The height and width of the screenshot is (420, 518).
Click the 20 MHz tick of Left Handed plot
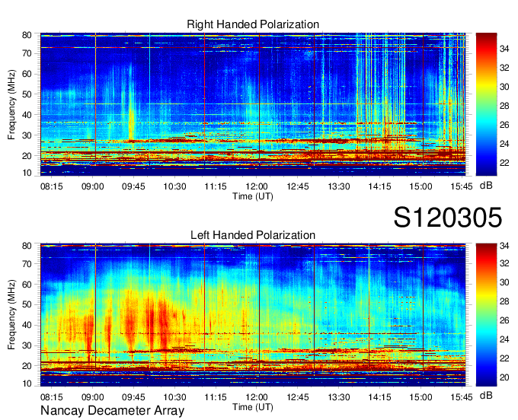(27, 366)
